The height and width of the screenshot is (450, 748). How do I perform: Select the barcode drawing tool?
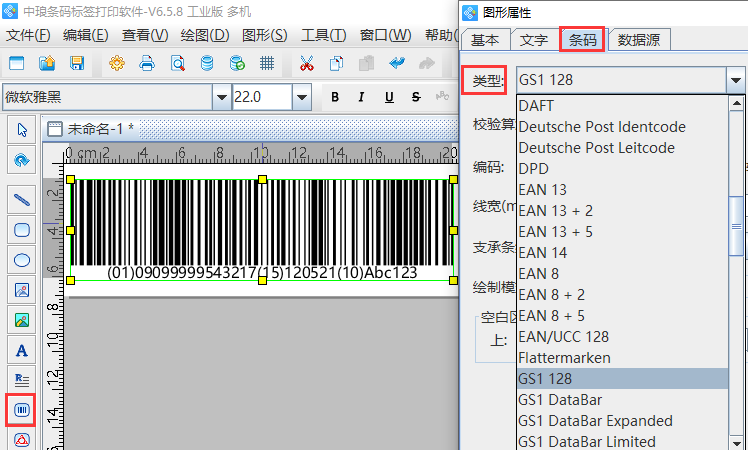tap(22, 410)
